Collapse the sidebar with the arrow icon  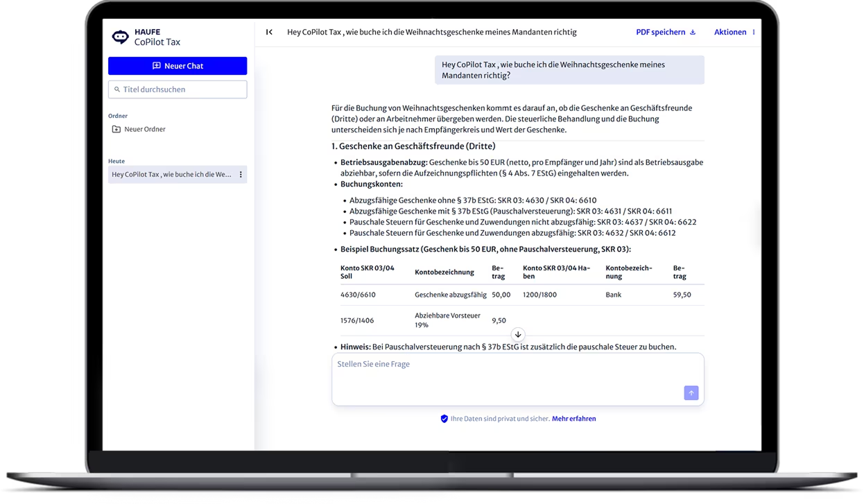coord(269,32)
